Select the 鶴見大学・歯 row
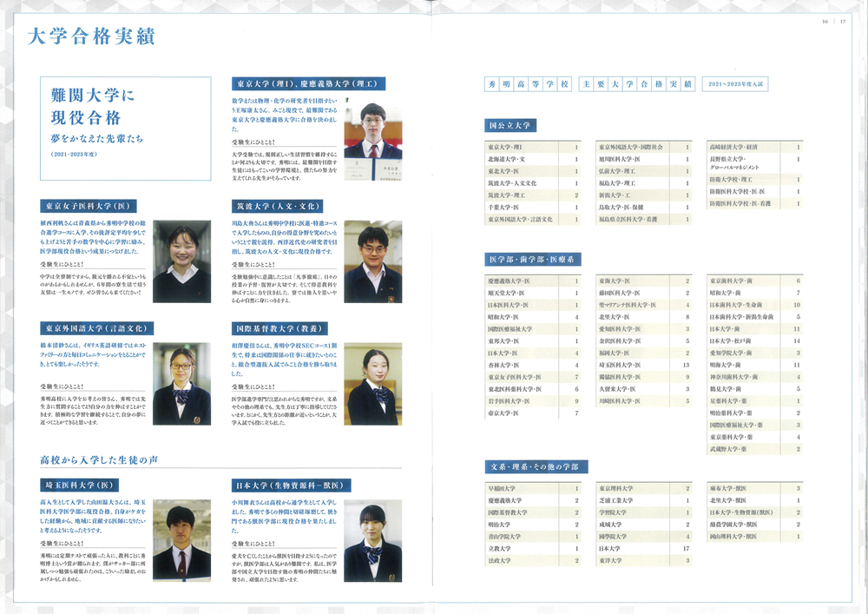This screenshot has width=868, height=614. coord(755,389)
